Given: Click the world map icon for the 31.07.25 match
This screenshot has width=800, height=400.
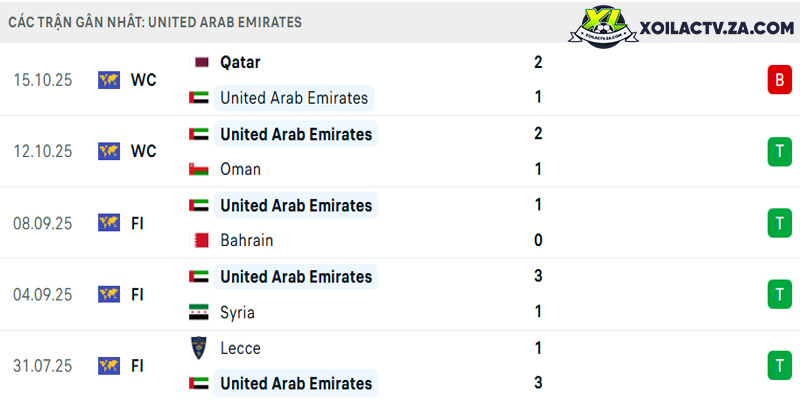Looking at the screenshot, I should tap(109, 366).
